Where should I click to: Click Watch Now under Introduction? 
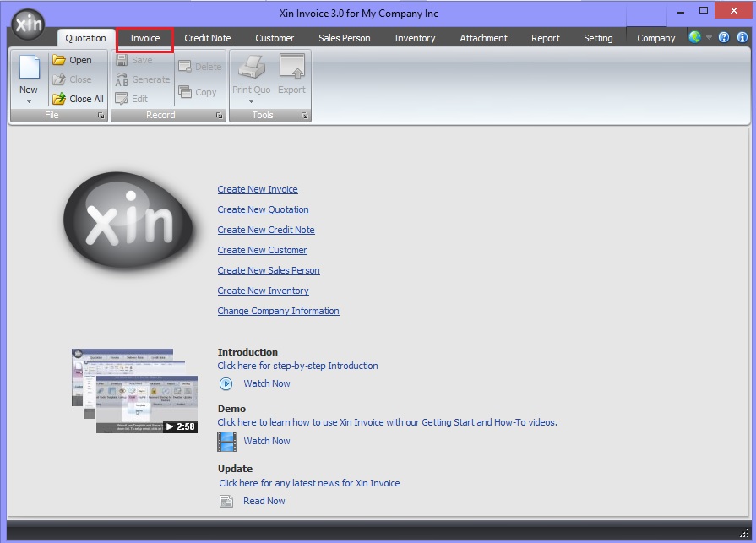267,383
